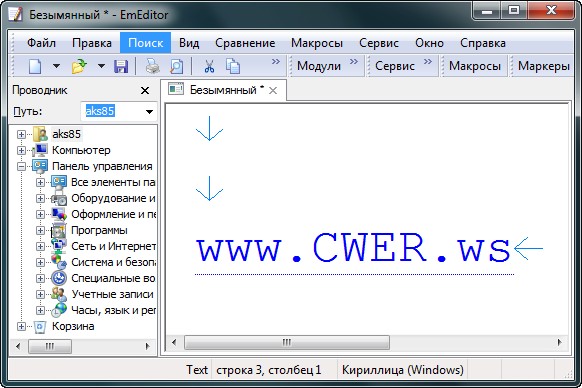Expand the Корзина tree node
This screenshot has width=582, height=388.
22,326
